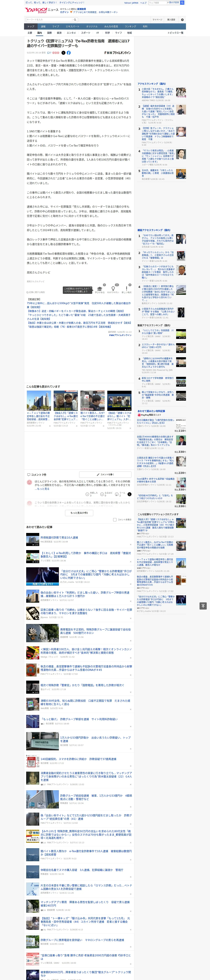Viewport: 210px width, 980px height.
Task: Click the コメントを書く button
Action: point(105,474)
